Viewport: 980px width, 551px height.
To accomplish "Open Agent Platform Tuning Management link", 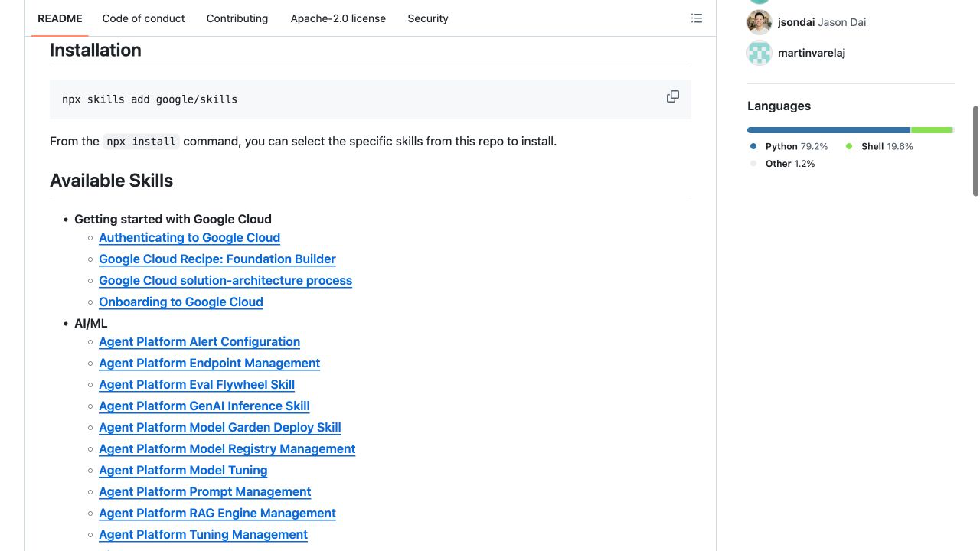I will click(203, 534).
